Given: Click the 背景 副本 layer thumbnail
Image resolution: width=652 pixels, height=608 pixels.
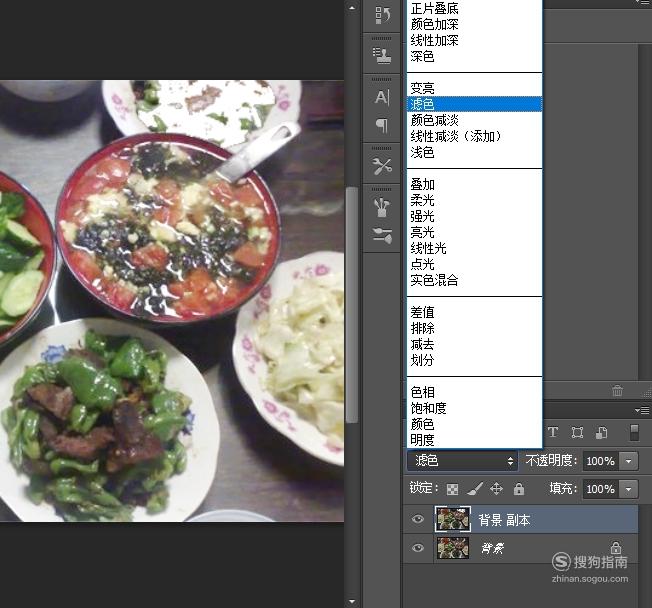Looking at the screenshot, I should pyautogui.click(x=453, y=519).
